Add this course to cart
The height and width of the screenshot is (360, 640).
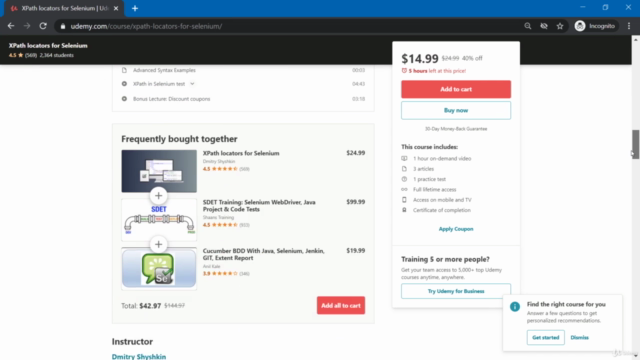[x=456, y=89]
